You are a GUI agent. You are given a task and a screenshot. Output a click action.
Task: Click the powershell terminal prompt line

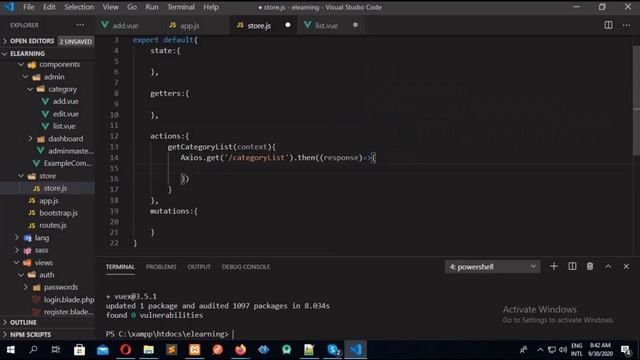[x=171, y=334]
